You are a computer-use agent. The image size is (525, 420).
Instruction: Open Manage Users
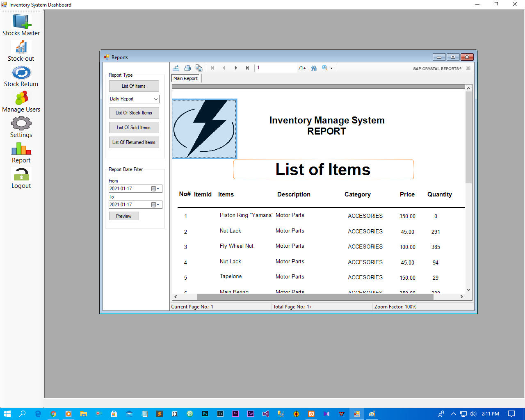click(21, 101)
